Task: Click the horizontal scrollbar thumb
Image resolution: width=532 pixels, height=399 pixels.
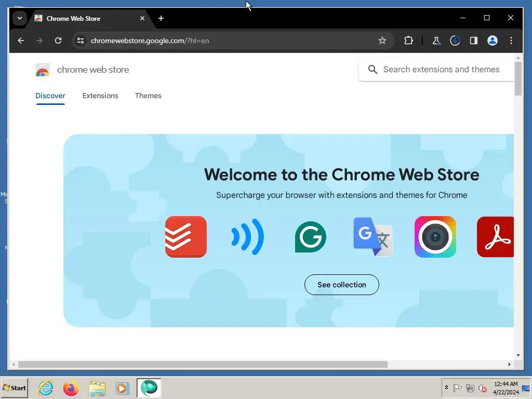Action: 203,364
